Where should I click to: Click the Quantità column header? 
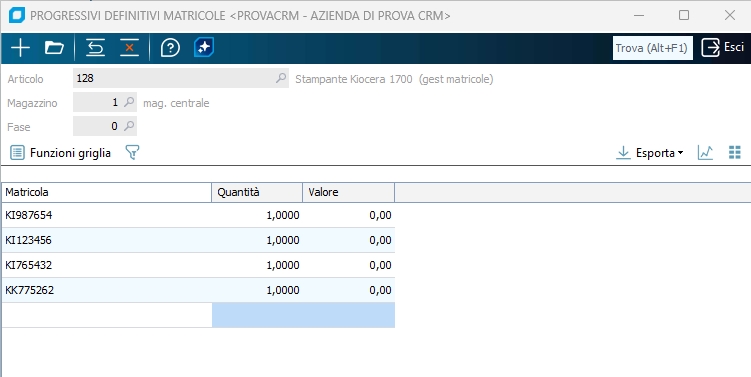pyautogui.click(x=257, y=192)
